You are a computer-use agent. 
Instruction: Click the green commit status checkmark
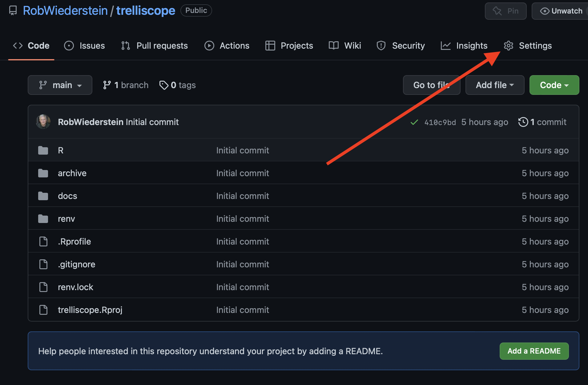point(414,122)
